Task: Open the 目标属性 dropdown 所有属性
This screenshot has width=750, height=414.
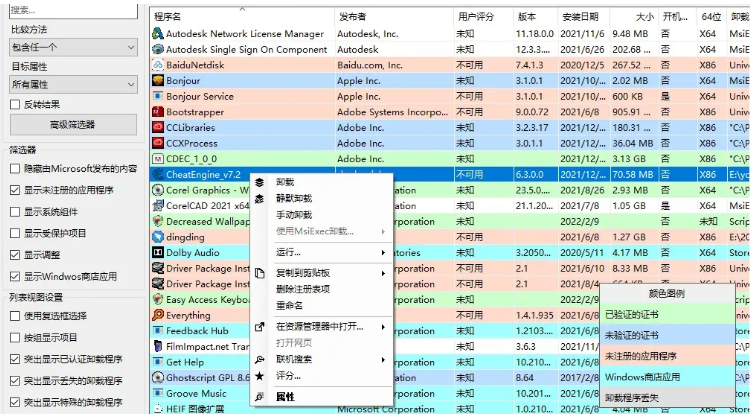Action: pos(73,85)
